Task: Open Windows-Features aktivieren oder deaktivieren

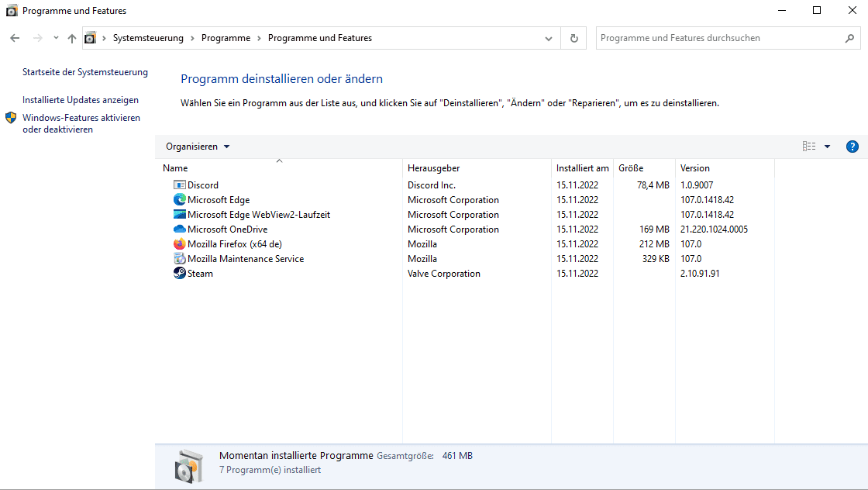Action: point(81,123)
